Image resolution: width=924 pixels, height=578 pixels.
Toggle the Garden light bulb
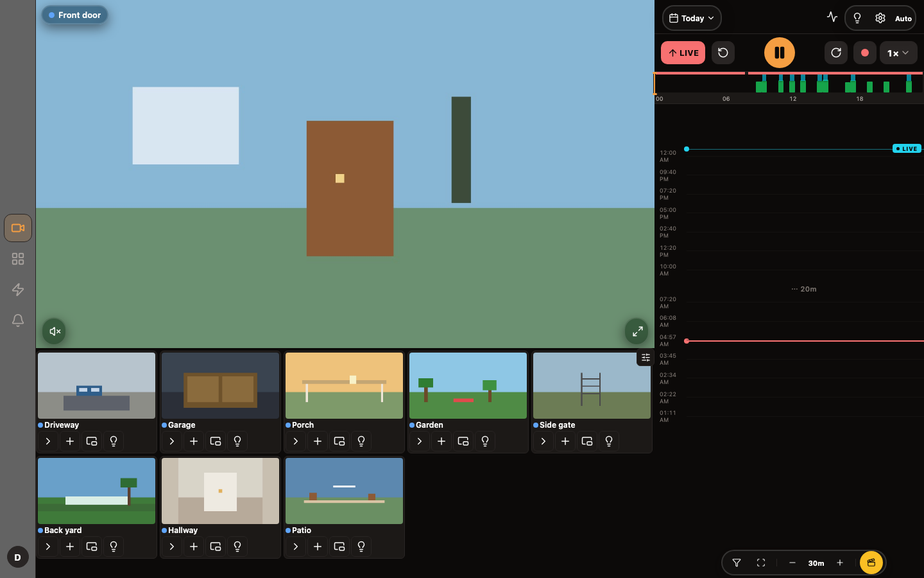click(x=485, y=441)
